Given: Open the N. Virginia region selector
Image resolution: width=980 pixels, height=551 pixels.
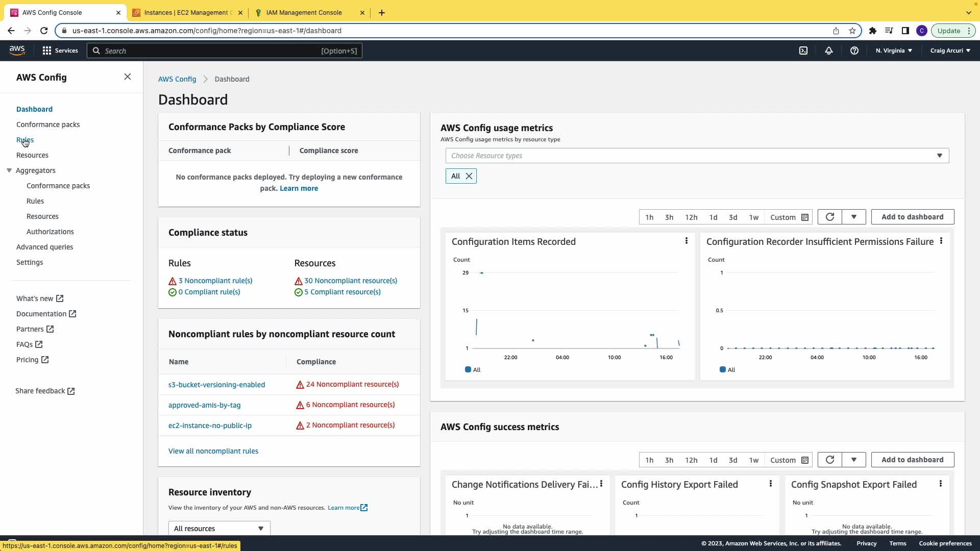Looking at the screenshot, I should (x=893, y=51).
